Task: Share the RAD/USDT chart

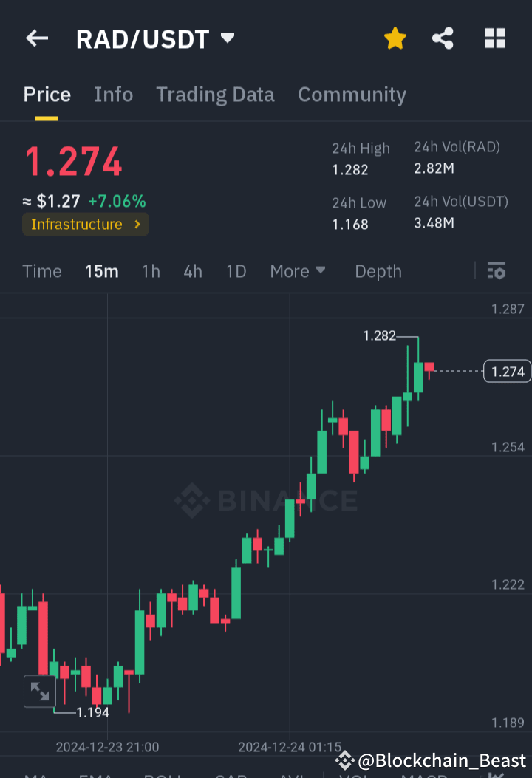Action: pos(443,38)
